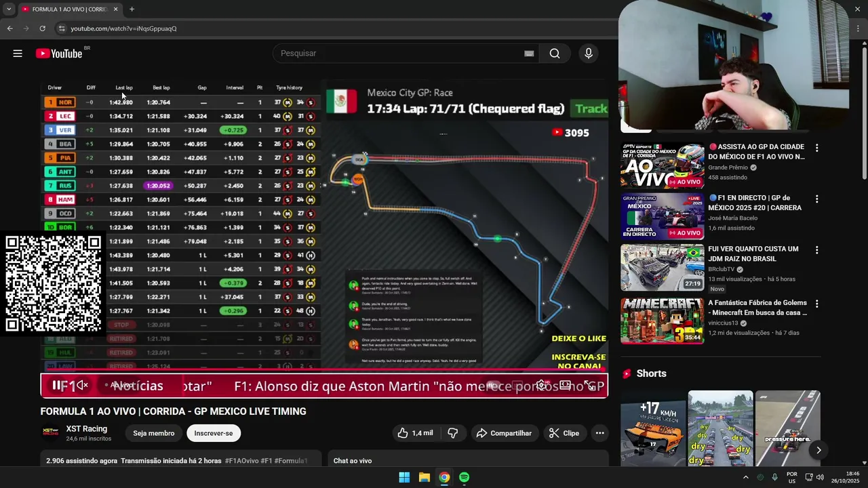Click the Seja membro button
This screenshot has width=868, height=488.
pyautogui.click(x=154, y=433)
